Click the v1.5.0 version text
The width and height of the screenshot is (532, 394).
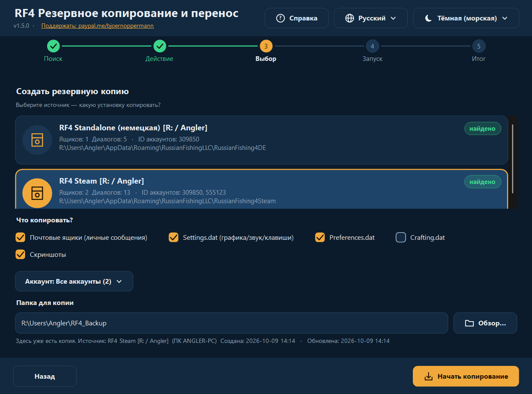[21, 26]
